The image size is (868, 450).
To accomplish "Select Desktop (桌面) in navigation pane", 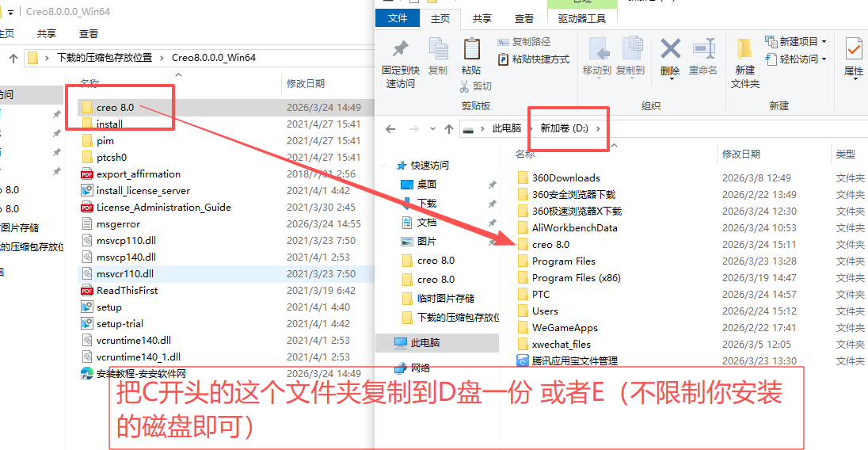I will pyautogui.click(x=427, y=185).
